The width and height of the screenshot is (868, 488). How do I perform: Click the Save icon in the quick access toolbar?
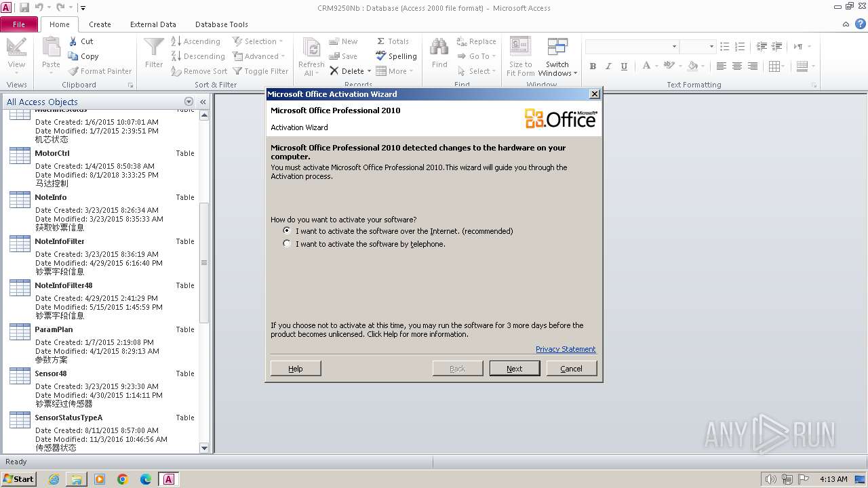click(x=24, y=7)
